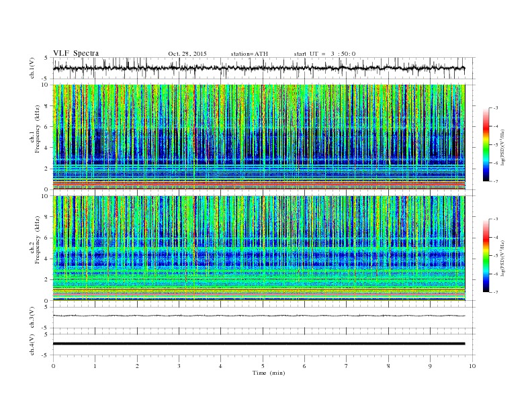
Task: Click the ch.2 PSD color bar
Action: point(486,255)
